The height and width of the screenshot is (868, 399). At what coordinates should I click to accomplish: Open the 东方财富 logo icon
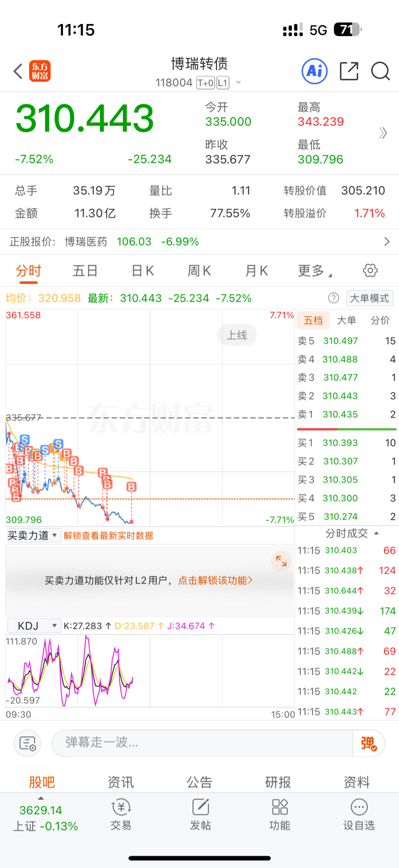40,71
